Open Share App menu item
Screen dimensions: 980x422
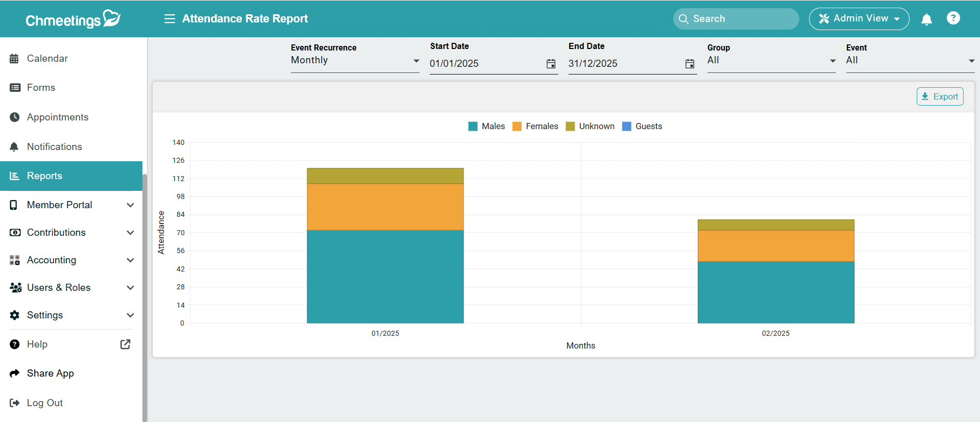tap(71, 374)
